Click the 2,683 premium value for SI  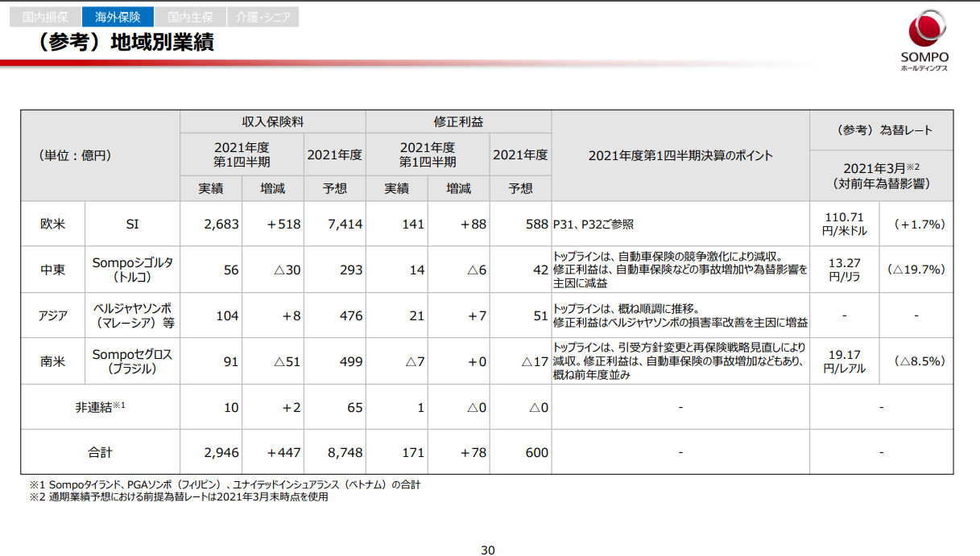pyautogui.click(x=221, y=224)
